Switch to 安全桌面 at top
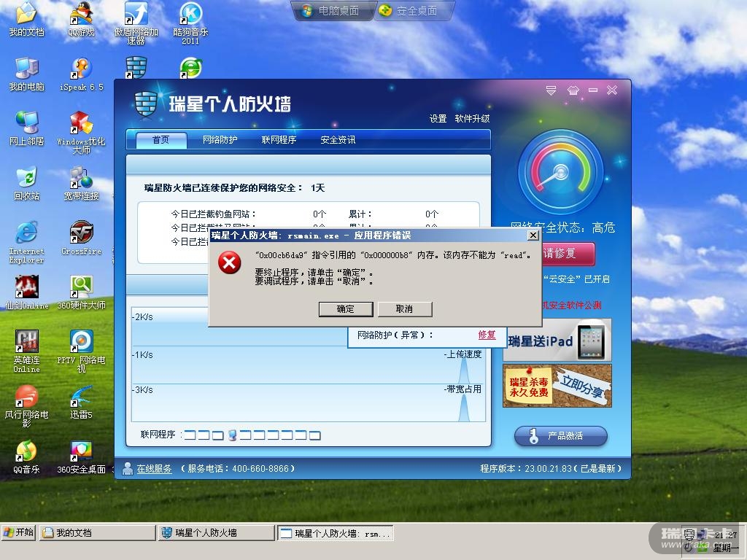747x560 pixels. point(412,10)
